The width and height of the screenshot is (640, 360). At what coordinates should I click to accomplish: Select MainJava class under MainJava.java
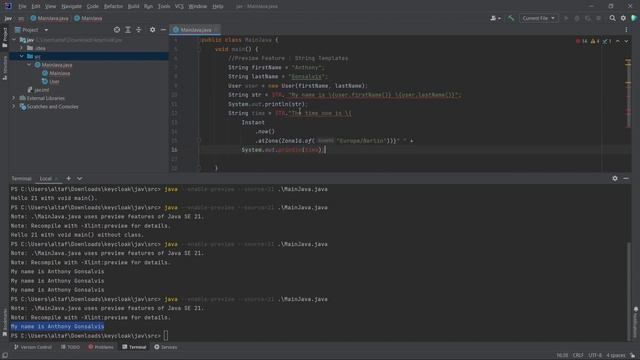[x=60, y=73]
